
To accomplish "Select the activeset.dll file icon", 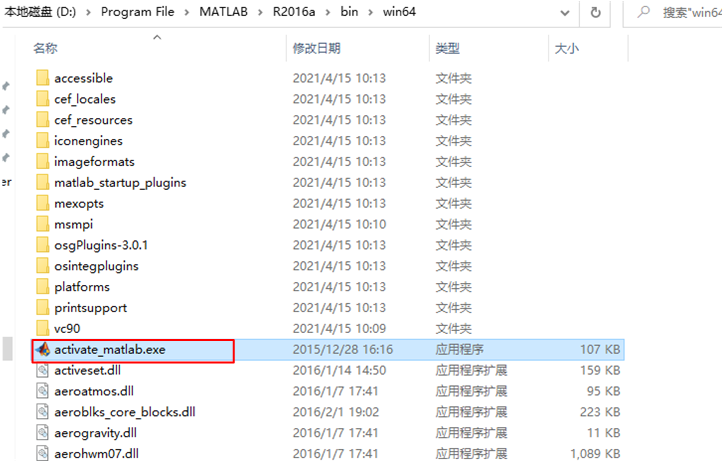I will (42, 370).
